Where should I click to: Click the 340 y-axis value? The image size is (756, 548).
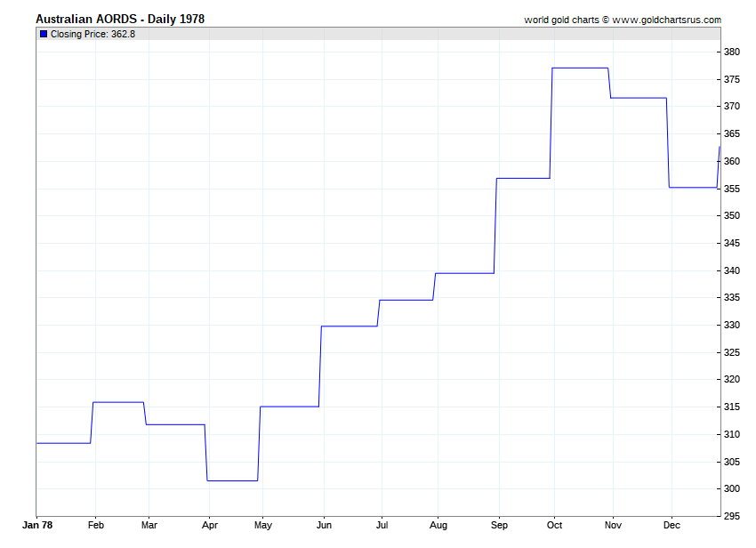click(732, 270)
